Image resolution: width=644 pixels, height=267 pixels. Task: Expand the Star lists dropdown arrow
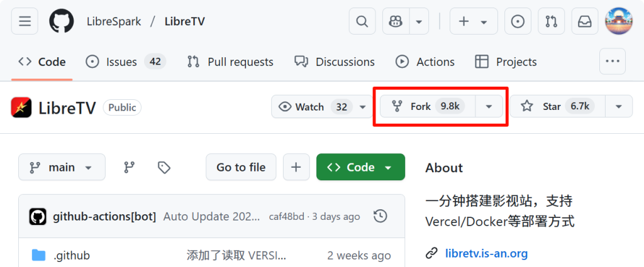pos(619,107)
